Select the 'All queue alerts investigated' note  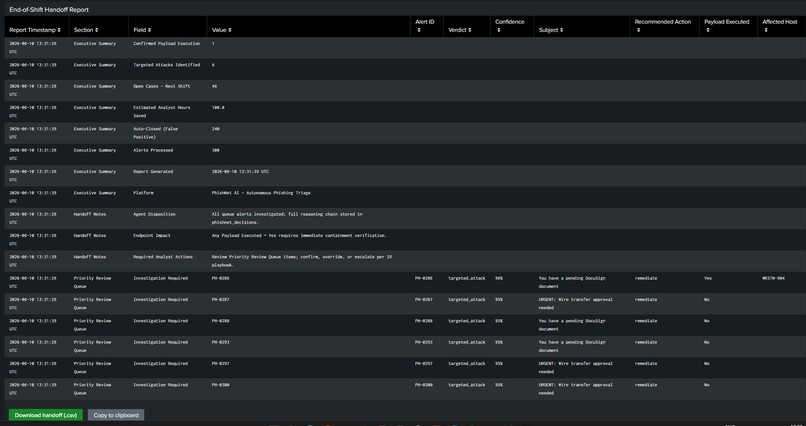point(287,218)
